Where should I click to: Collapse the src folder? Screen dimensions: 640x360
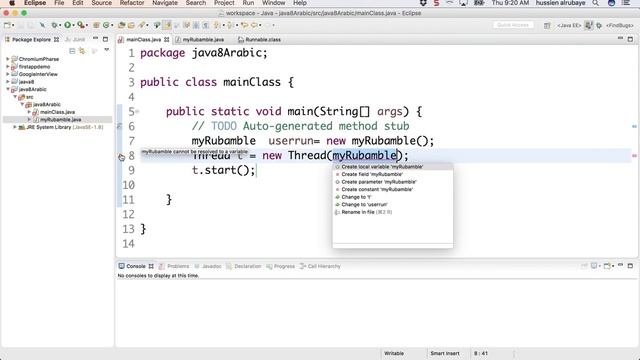coord(15,97)
